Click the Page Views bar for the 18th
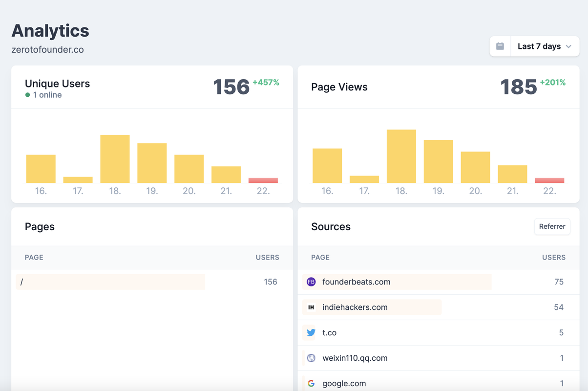The height and width of the screenshot is (391, 588). (401, 156)
